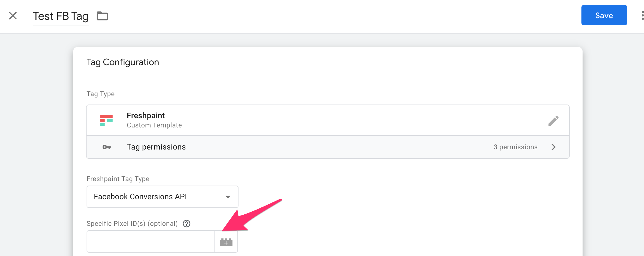
Task: Select the "Freshpaint" template name
Action: pos(146,116)
